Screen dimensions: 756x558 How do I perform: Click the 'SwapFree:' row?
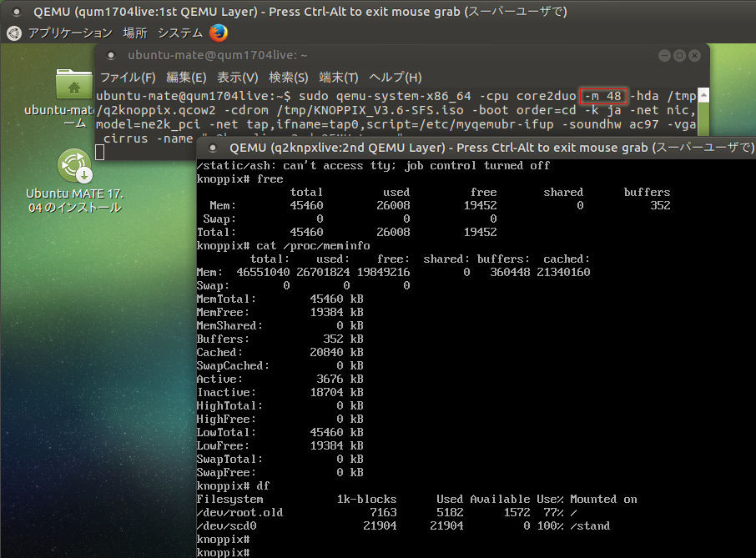(x=280, y=472)
